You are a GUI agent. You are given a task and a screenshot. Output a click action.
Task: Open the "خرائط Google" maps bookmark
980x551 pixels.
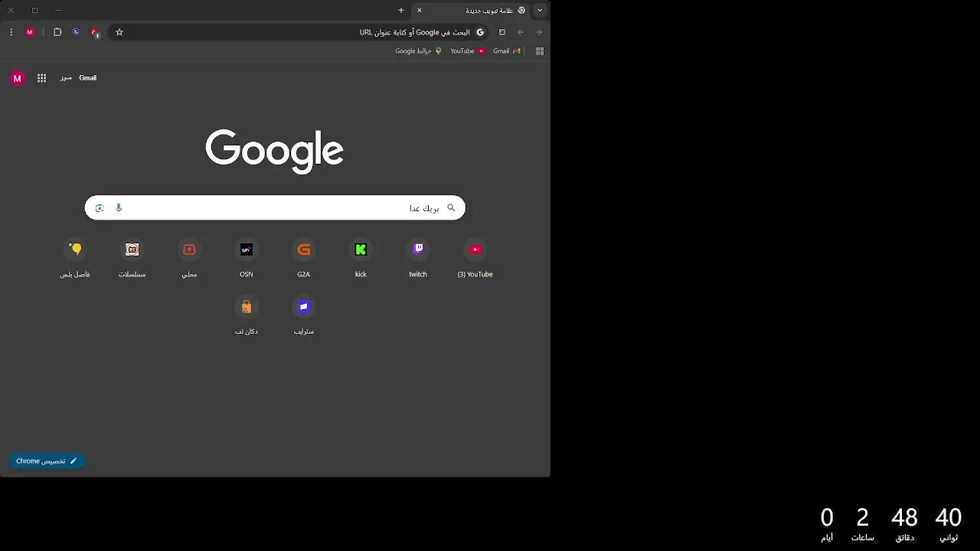pyautogui.click(x=419, y=51)
